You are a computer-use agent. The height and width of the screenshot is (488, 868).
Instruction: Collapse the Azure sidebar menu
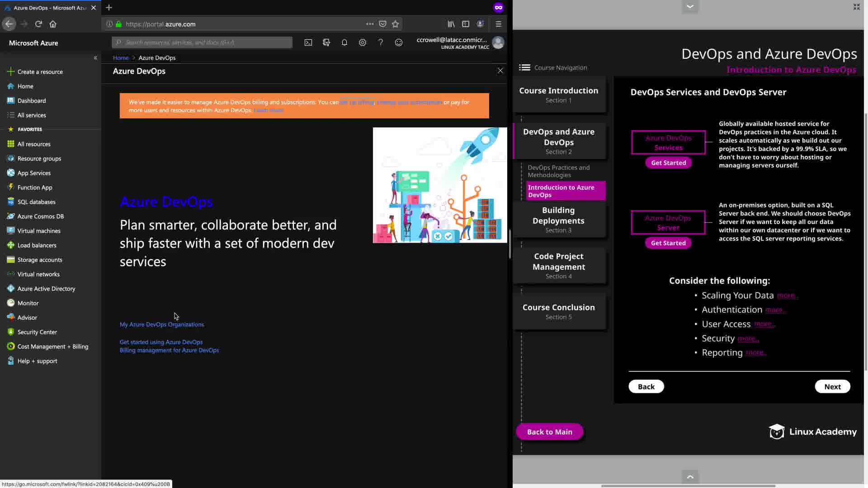click(95, 58)
